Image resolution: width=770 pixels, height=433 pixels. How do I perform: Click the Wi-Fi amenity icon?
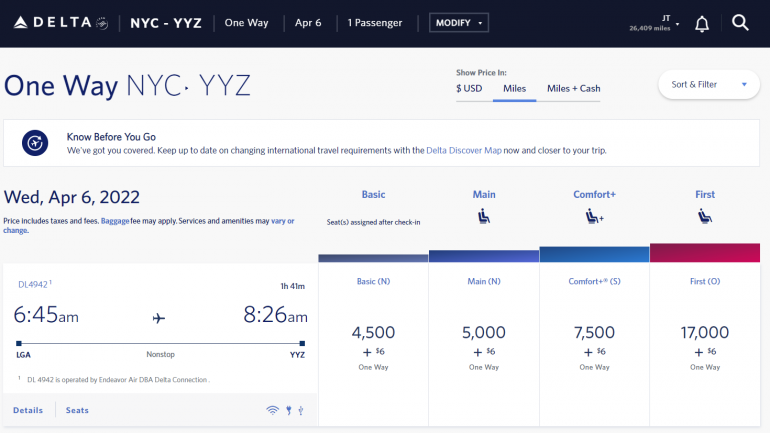[272, 410]
